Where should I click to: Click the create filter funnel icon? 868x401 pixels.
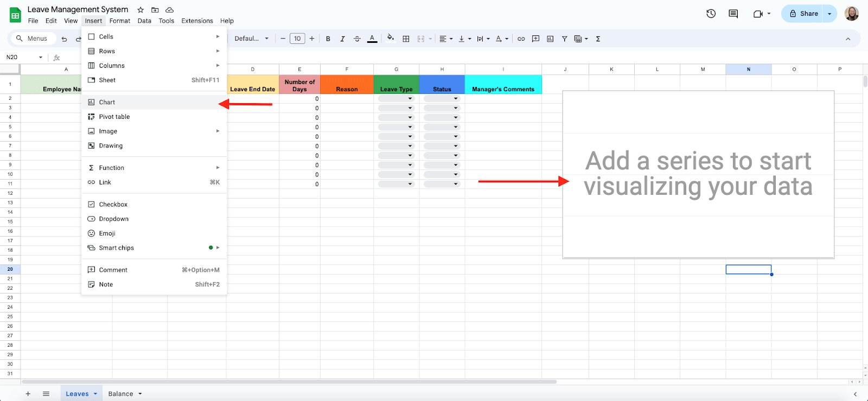[x=565, y=39]
